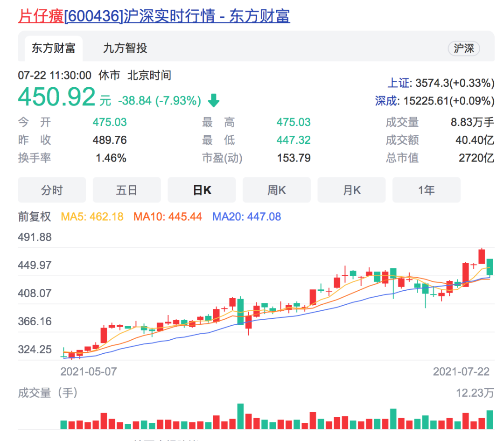Select the 周K chart view
Image resolution: width=504 pixels, height=441 pixels.
click(276, 190)
